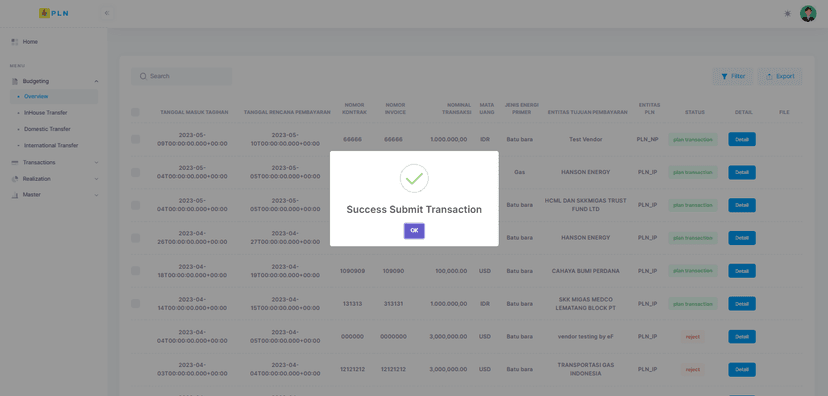The image size is (828, 396).
Task: Click OK in the success dialog
Action: click(x=414, y=231)
